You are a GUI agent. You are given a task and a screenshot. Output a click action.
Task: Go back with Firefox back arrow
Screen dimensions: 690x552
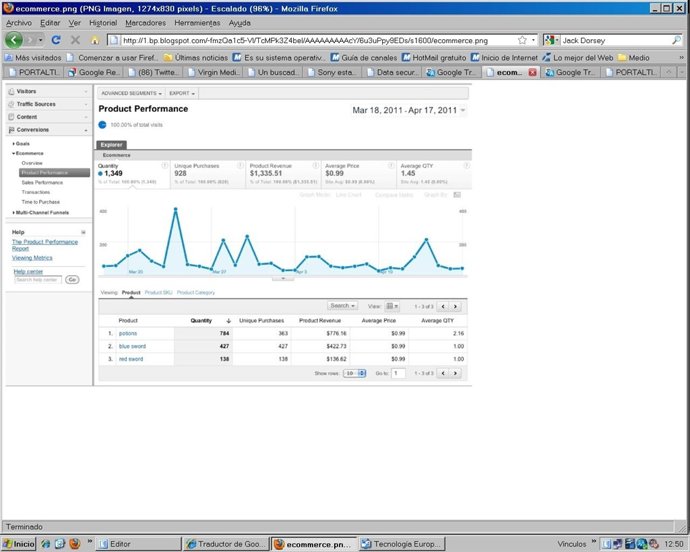[13, 40]
